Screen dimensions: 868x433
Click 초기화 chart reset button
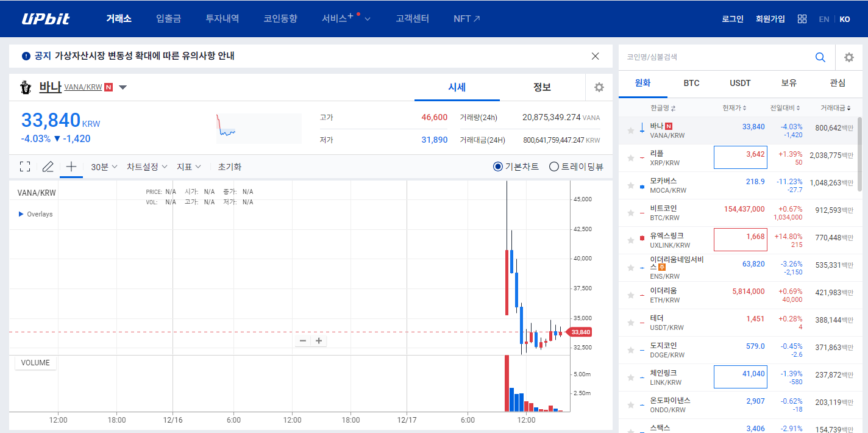(230, 166)
